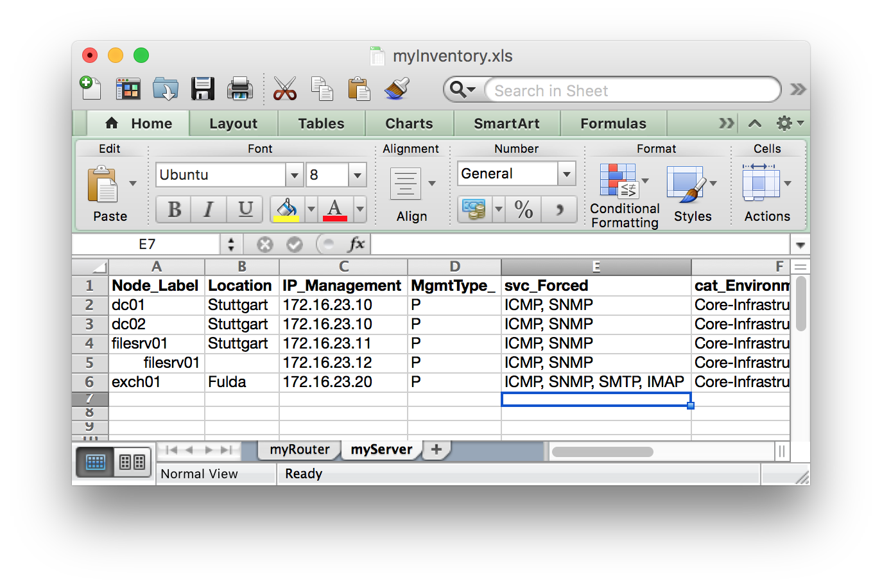882x588 pixels.
Task: Open the General number format dropdown
Action: [566, 173]
